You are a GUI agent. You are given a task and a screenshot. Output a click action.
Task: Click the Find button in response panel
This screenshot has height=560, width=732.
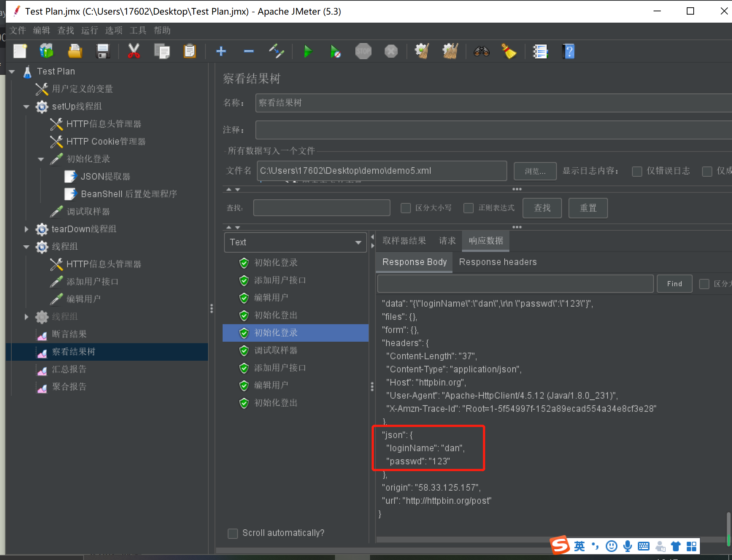(x=675, y=284)
